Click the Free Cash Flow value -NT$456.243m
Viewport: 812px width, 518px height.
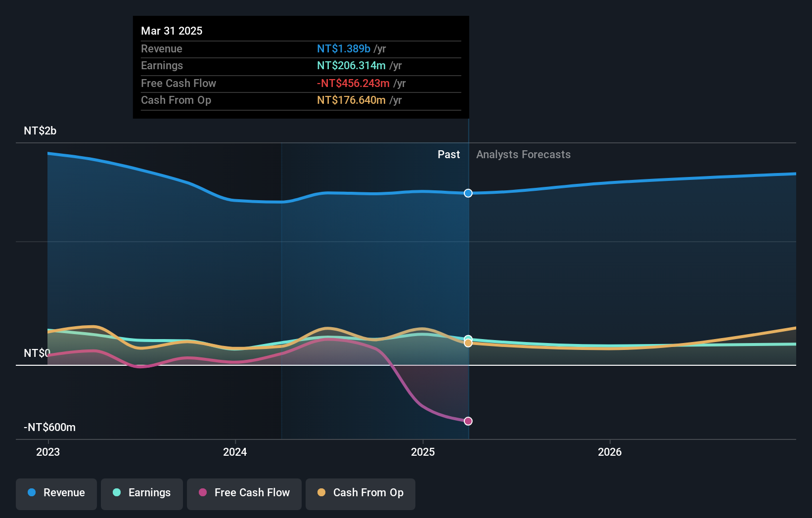click(x=353, y=84)
